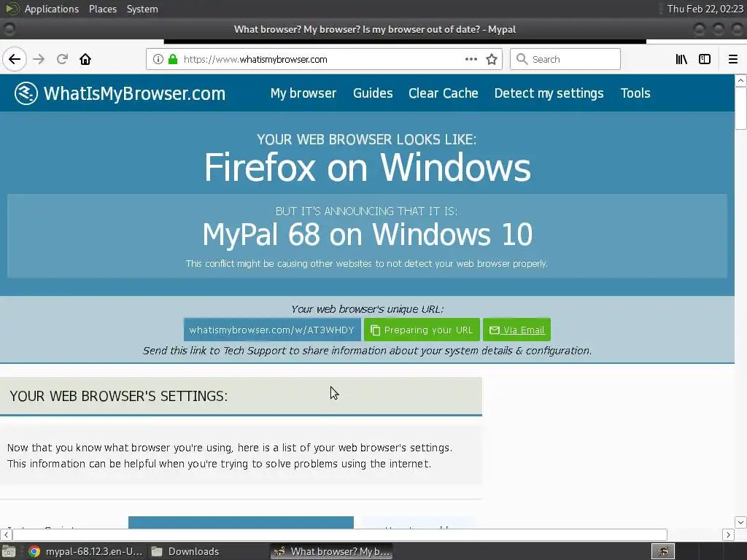747x560 pixels.
Task: Click the clock Thu Feb 22, 02:23
Action: point(705,9)
